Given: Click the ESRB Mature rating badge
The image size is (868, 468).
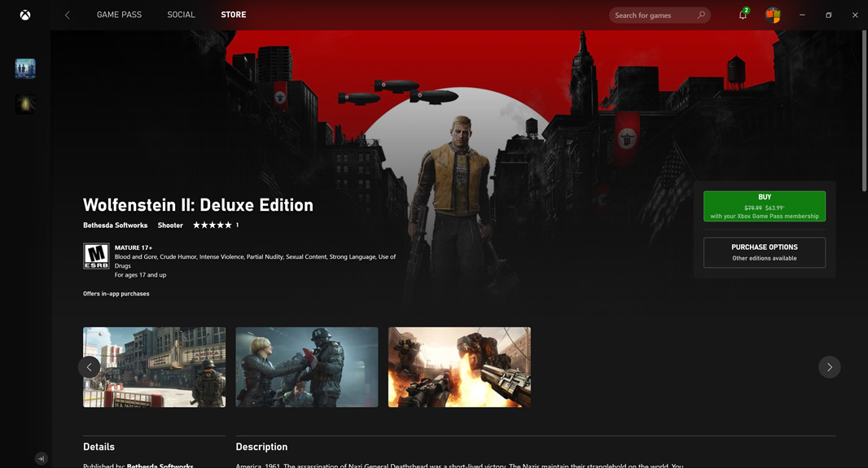Looking at the screenshot, I should [96, 256].
